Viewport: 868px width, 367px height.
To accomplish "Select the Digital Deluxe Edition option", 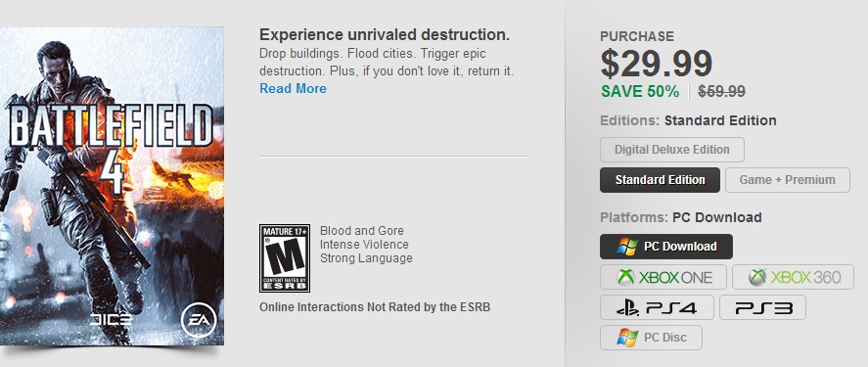I will [672, 150].
